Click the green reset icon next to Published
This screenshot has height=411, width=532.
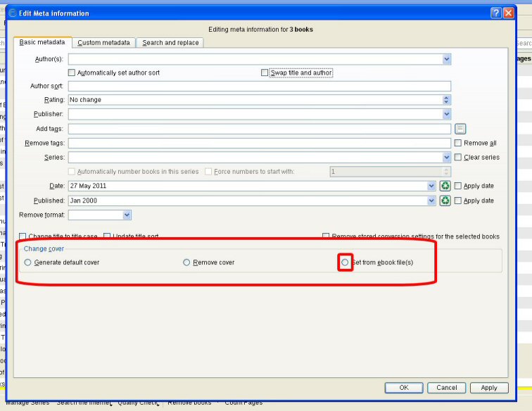tap(445, 201)
